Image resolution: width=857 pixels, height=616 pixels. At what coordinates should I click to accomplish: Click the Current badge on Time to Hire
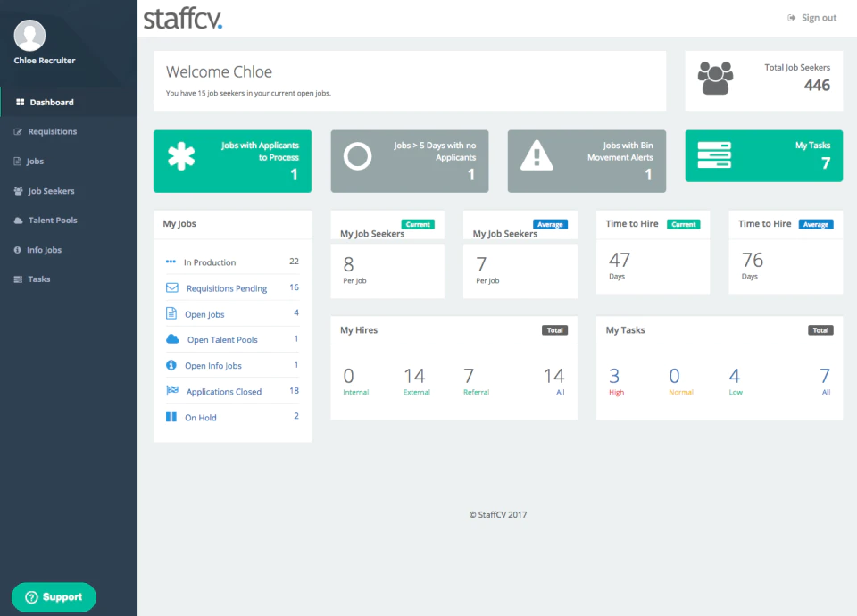pyautogui.click(x=683, y=224)
